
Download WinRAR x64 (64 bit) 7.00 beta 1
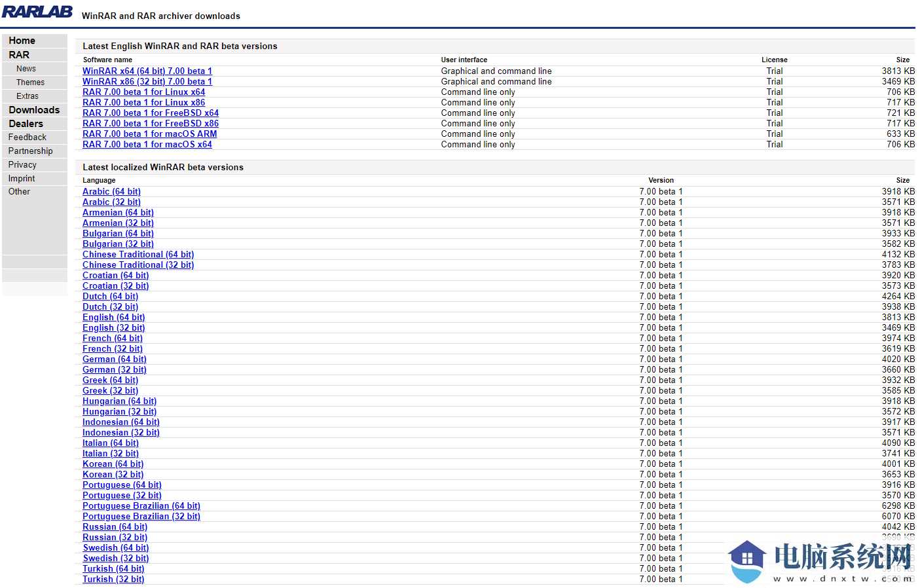147,71
